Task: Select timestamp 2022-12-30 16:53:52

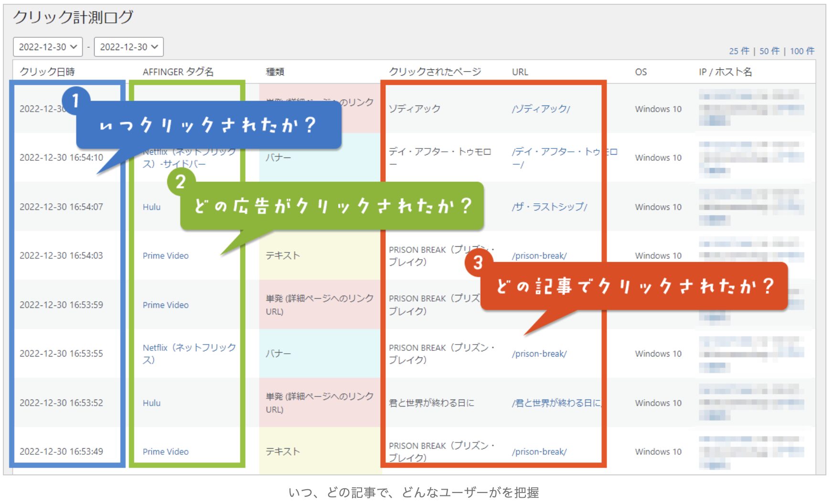Action: pos(61,402)
